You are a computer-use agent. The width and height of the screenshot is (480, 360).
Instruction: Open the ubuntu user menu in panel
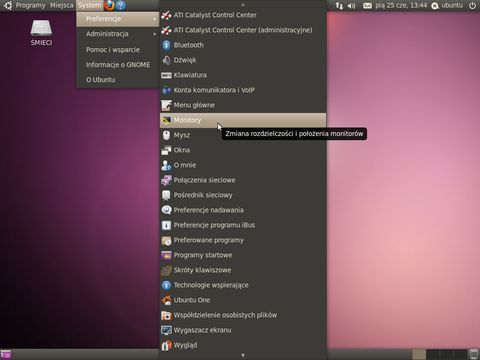(x=447, y=5)
